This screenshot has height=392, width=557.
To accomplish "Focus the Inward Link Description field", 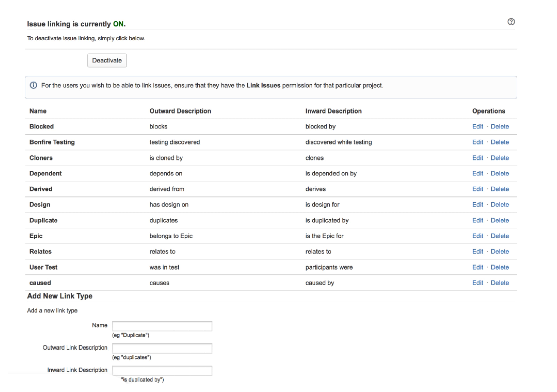I will coord(162,371).
